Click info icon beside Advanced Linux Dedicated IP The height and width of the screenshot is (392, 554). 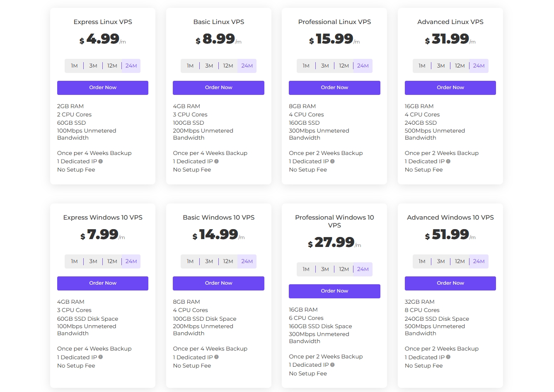[448, 162]
